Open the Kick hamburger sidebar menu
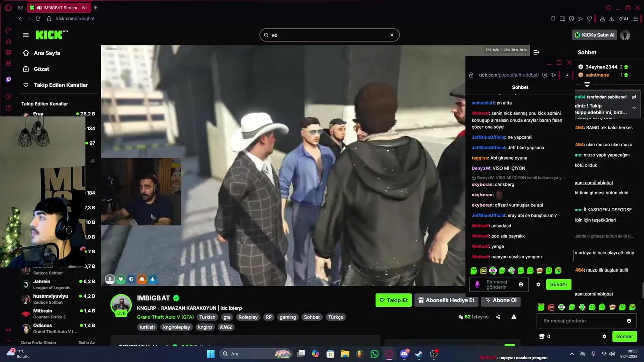Viewport: 644px width, 362px height. (x=26, y=35)
